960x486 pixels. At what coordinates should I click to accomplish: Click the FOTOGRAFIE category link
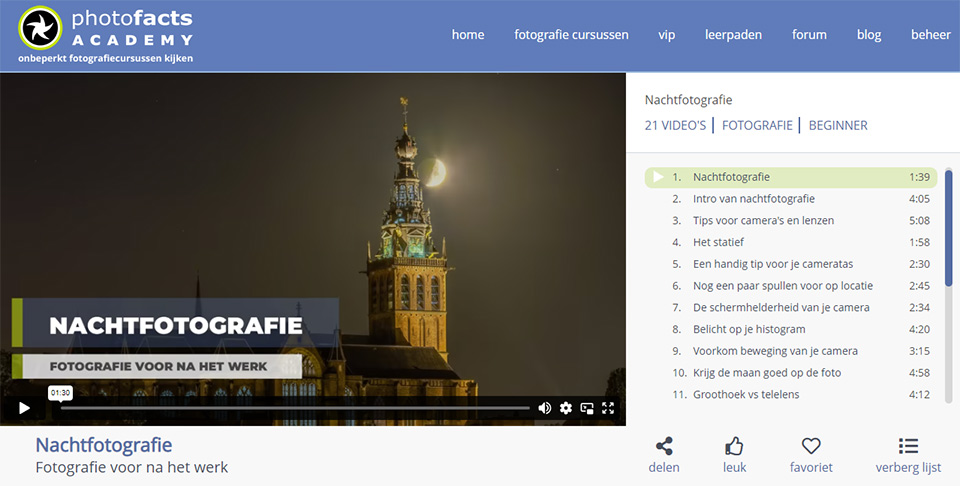[x=757, y=125]
